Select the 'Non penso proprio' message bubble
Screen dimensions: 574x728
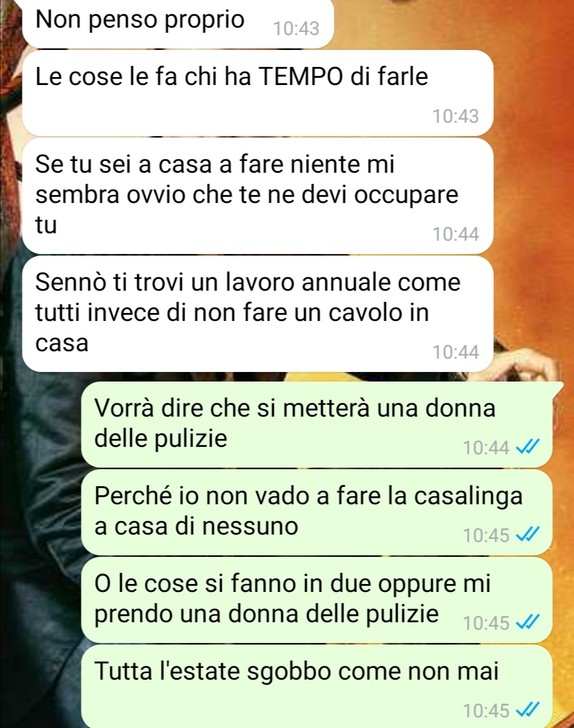(x=178, y=23)
